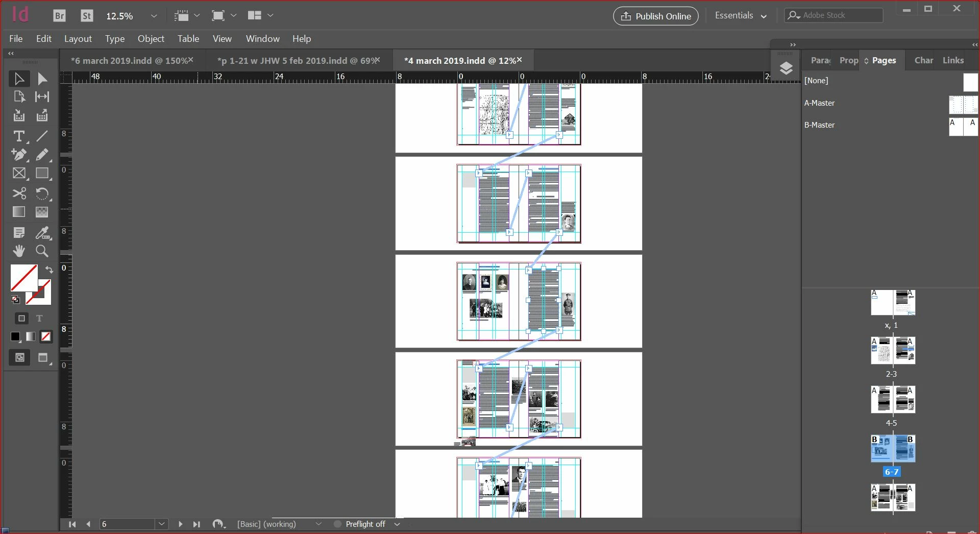Switch to Normal view mode
Screen dimensions: 980x534
(x=19, y=357)
